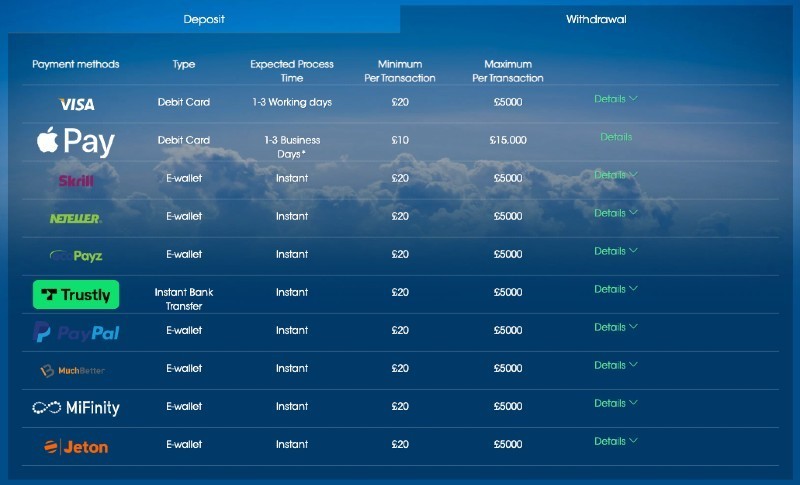Click 'Debit Card' type in Apple Pay row

click(x=184, y=140)
